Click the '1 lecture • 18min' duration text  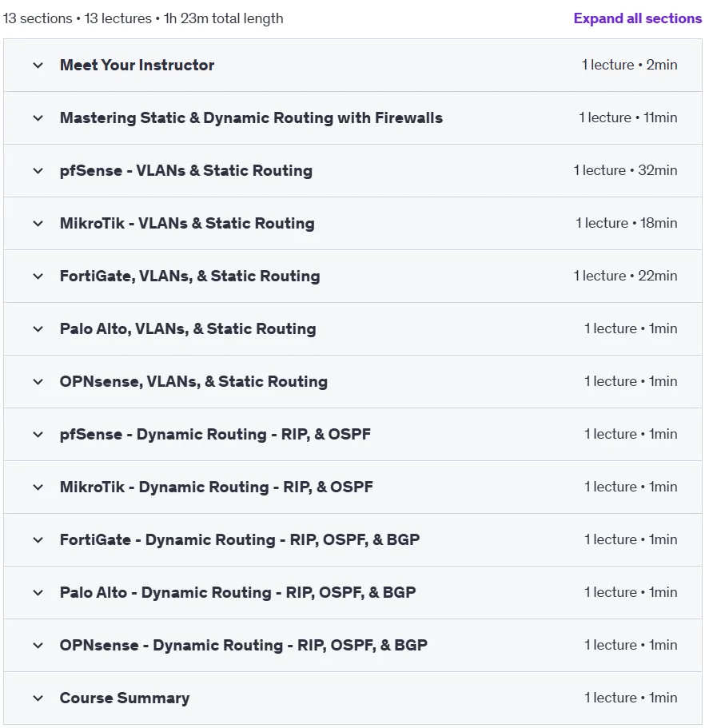click(x=626, y=223)
